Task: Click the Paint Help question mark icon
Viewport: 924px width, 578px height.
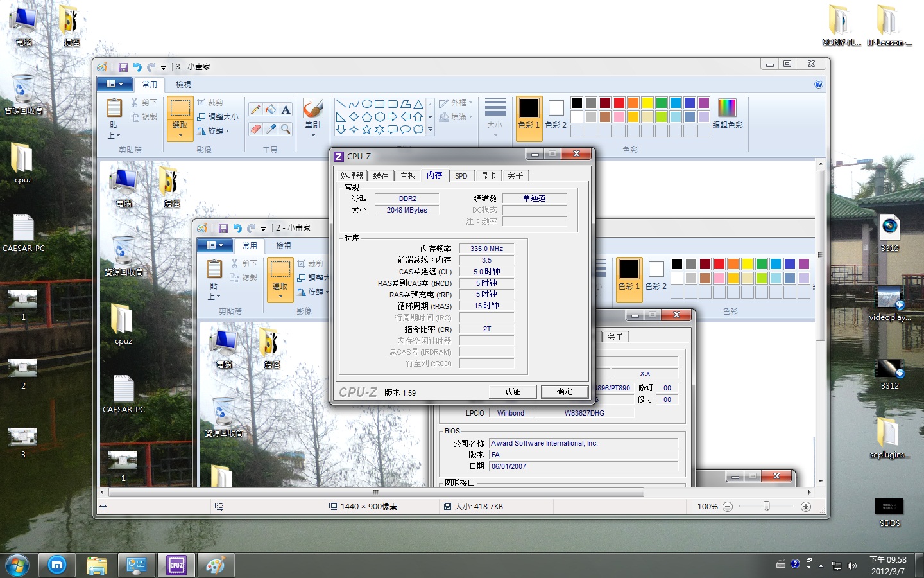Action: pos(818,84)
